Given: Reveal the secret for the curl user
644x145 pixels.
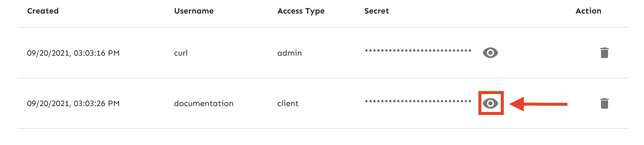Looking at the screenshot, I should point(490,53).
